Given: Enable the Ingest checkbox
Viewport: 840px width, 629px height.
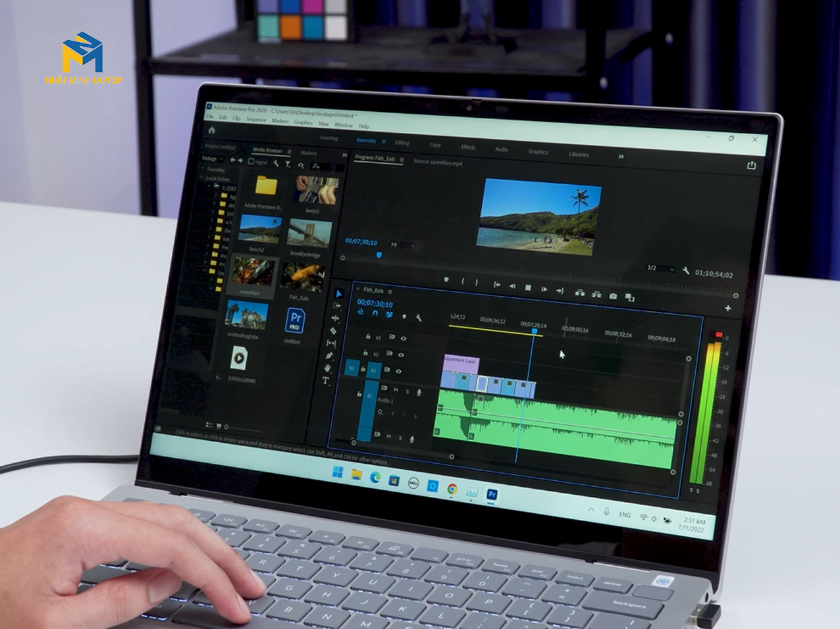Looking at the screenshot, I should click(251, 162).
